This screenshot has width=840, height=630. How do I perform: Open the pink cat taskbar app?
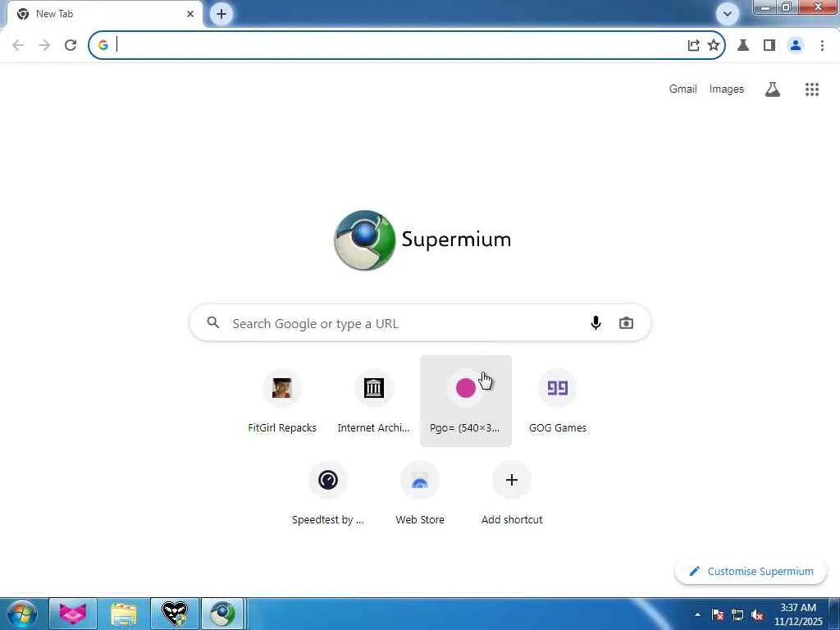click(x=73, y=614)
